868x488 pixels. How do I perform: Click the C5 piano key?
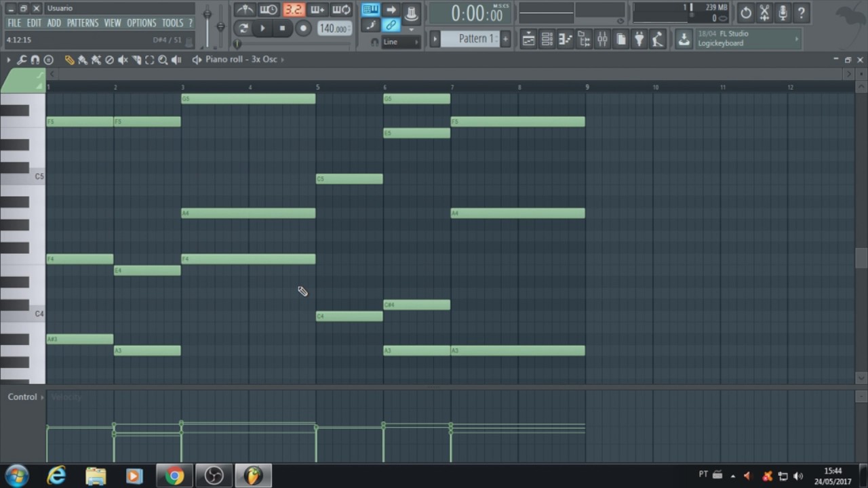coord(22,176)
